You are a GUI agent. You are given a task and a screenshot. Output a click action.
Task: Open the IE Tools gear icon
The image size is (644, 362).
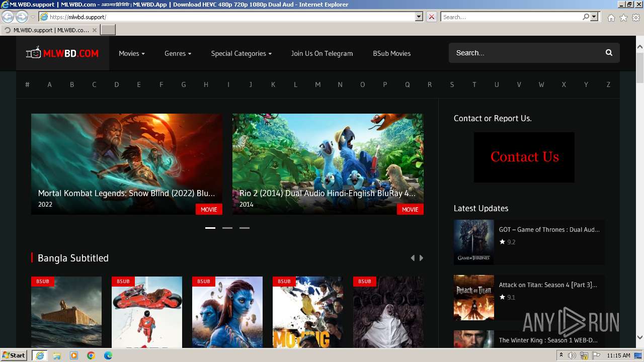coord(636,18)
